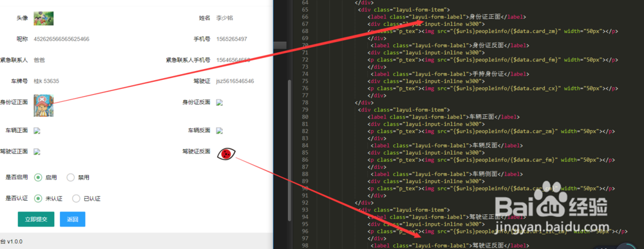
Task: Click the driver license value jsz5616546546
Action: pyautogui.click(x=235, y=81)
